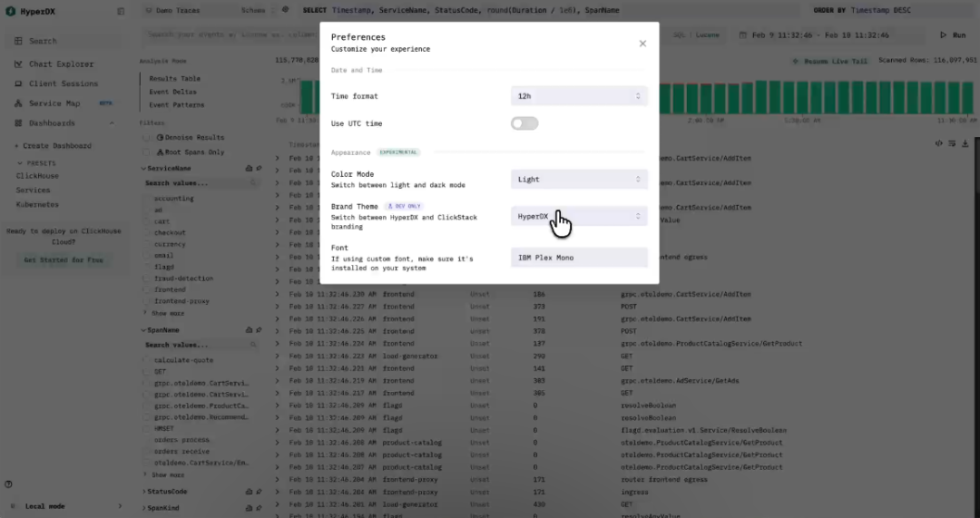
Task: Click the Service Map icon in the sidebar
Action: click(x=18, y=103)
